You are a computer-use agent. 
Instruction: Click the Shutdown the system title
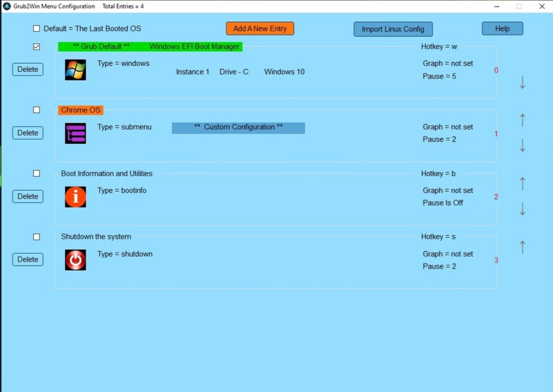(x=96, y=236)
